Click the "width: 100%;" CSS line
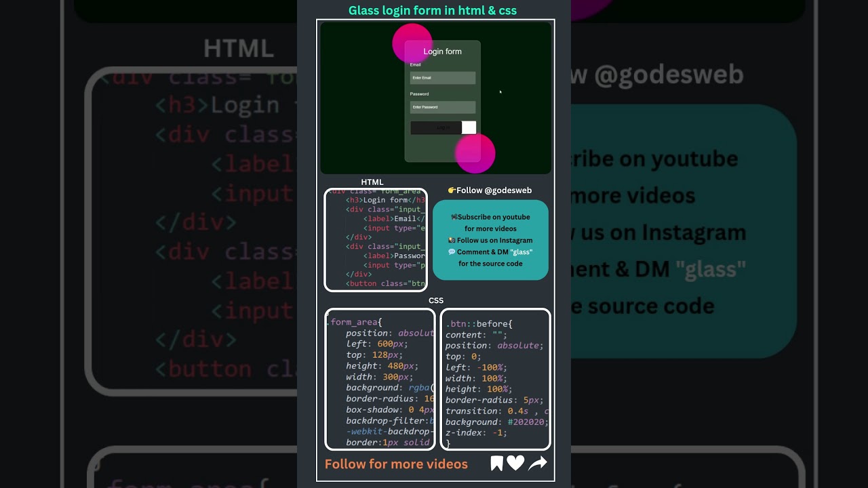Viewport: 868px width, 488px height. pos(476,378)
